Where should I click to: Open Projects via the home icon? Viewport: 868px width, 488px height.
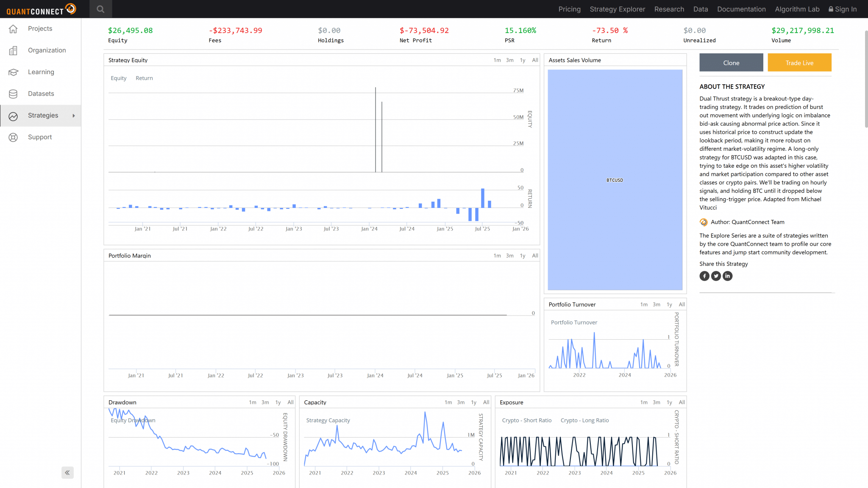coord(13,29)
